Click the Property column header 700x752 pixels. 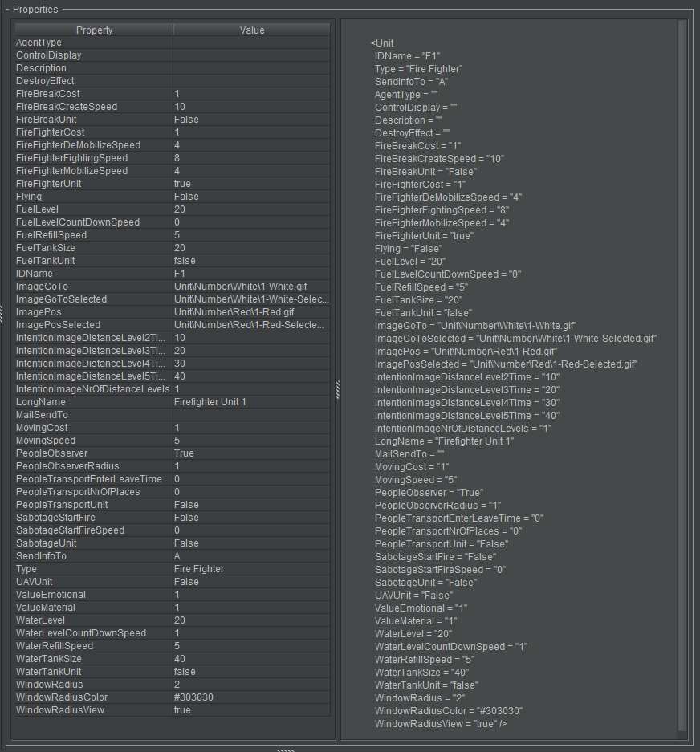coord(94,30)
